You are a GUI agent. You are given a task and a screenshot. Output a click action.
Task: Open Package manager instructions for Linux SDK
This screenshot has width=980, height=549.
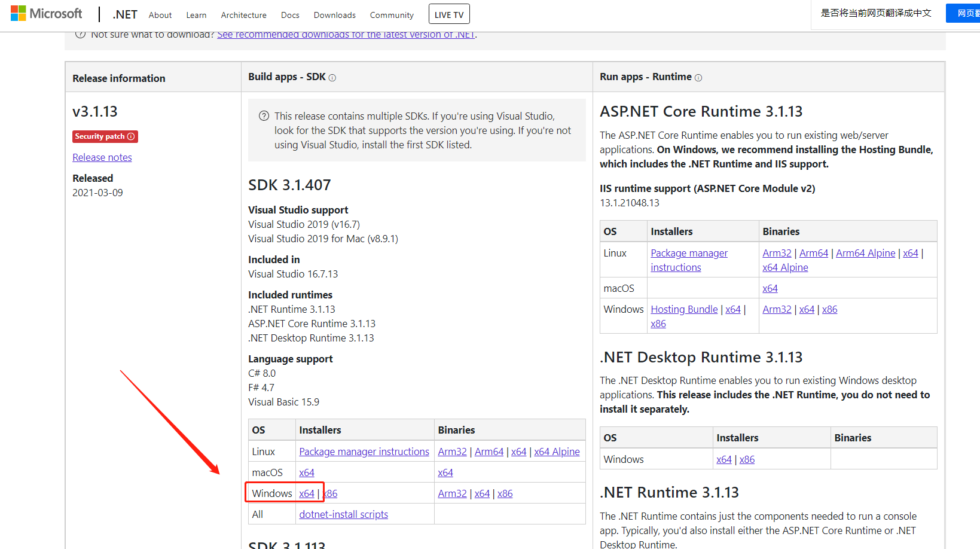(364, 451)
